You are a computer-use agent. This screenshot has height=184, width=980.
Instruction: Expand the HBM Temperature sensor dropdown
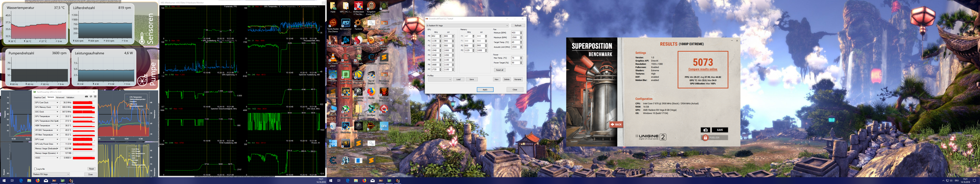click(57, 126)
